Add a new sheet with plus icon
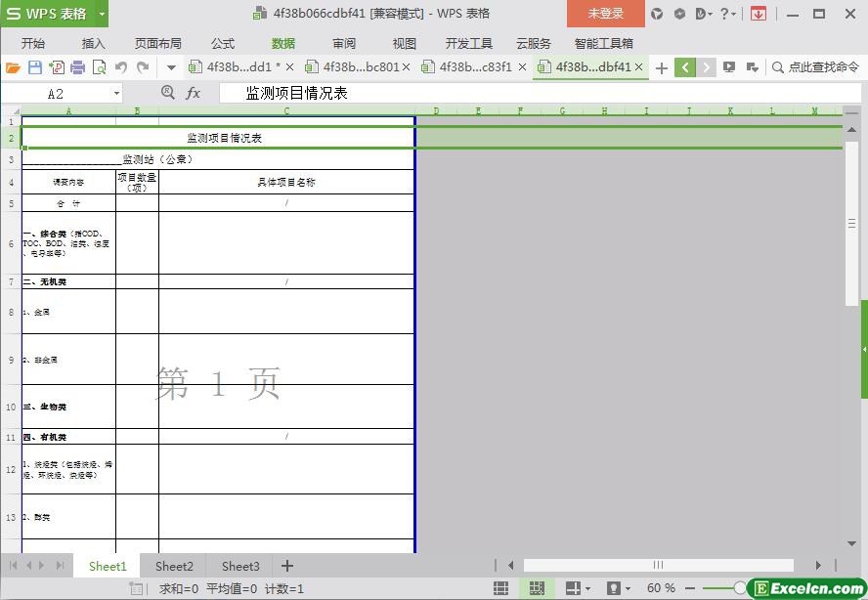 (x=287, y=566)
